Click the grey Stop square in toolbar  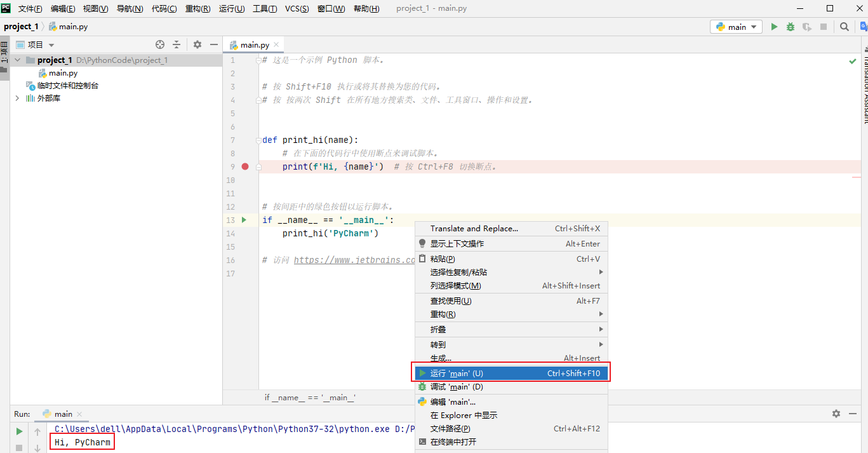pyautogui.click(x=824, y=27)
